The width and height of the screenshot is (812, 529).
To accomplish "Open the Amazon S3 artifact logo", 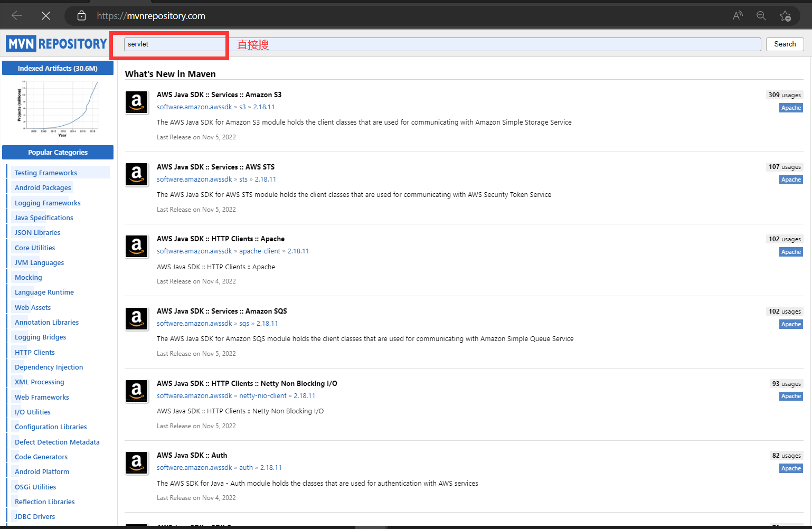I will (137, 102).
